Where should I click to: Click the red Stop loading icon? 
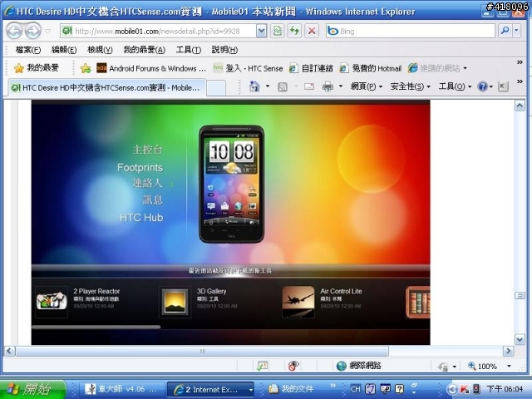coord(312,32)
